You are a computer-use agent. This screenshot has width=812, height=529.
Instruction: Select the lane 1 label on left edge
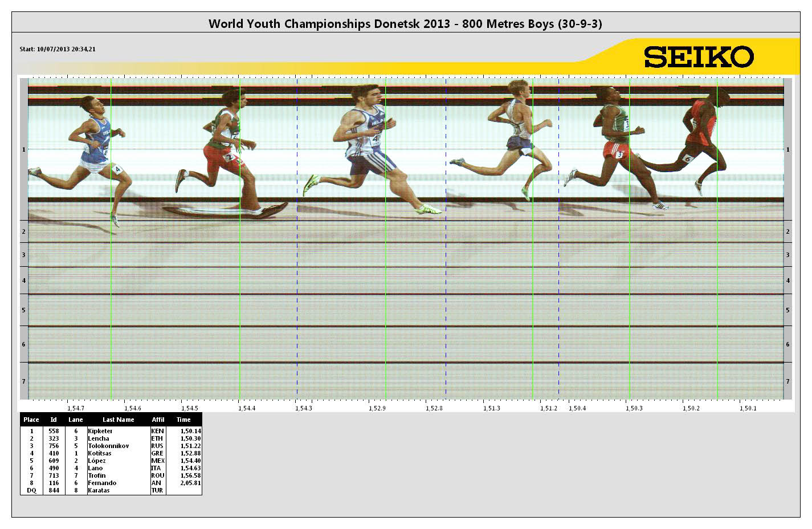click(x=23, y=149)
